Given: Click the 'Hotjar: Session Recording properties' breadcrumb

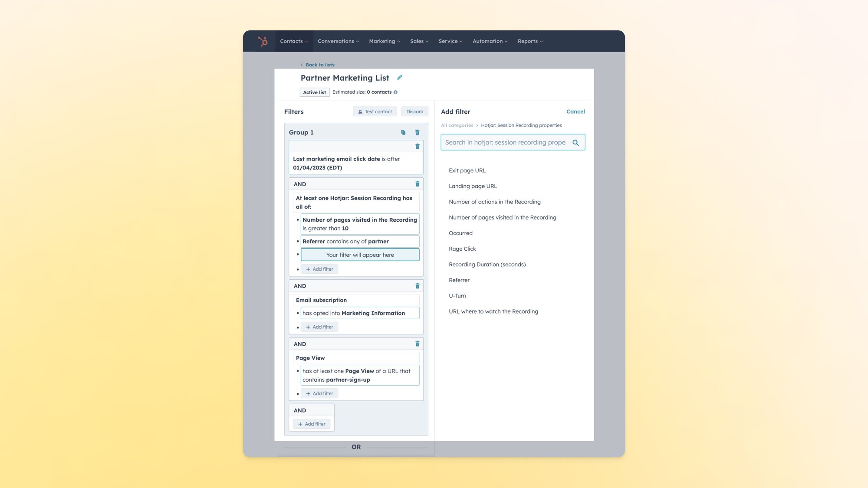Looking at the screenshot, I should pos(521,125).
